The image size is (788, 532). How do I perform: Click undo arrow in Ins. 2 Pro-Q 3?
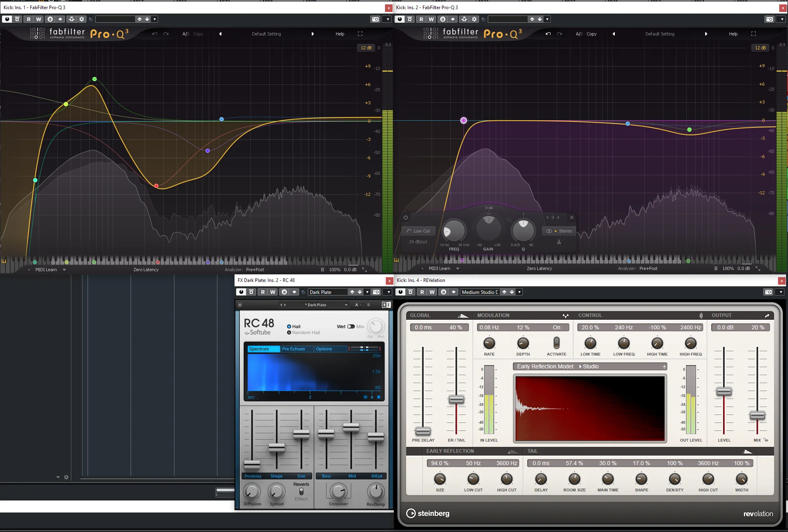[548, 34]
